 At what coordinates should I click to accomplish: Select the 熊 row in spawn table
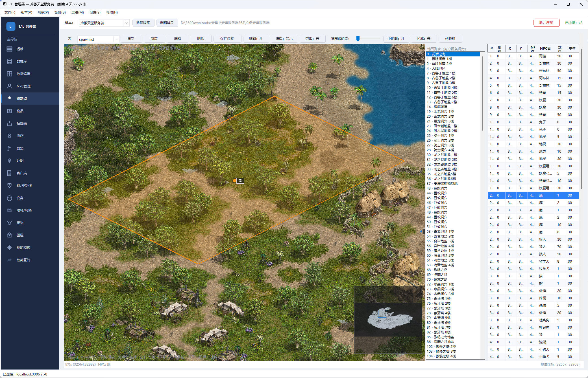click(533, 283)
